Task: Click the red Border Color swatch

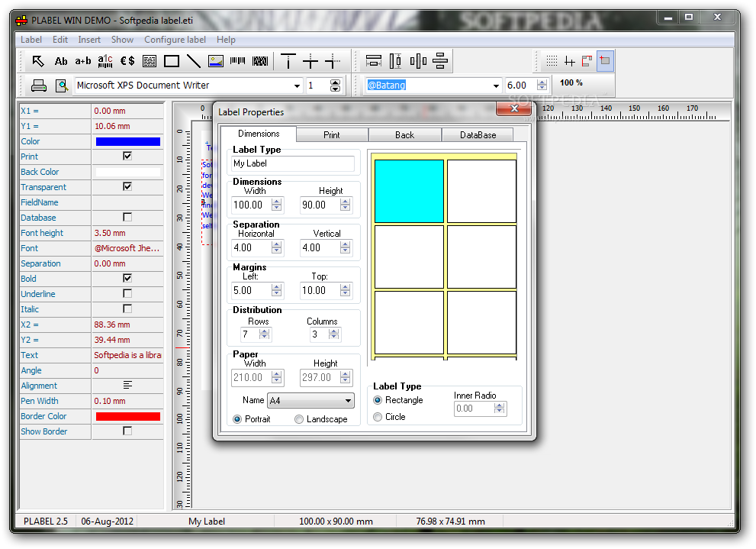Action: 127,416
